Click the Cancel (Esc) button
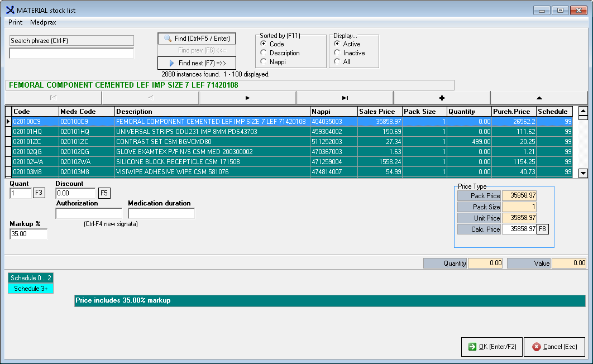Viewport: 593px width, 364px height. click(554, 347)
